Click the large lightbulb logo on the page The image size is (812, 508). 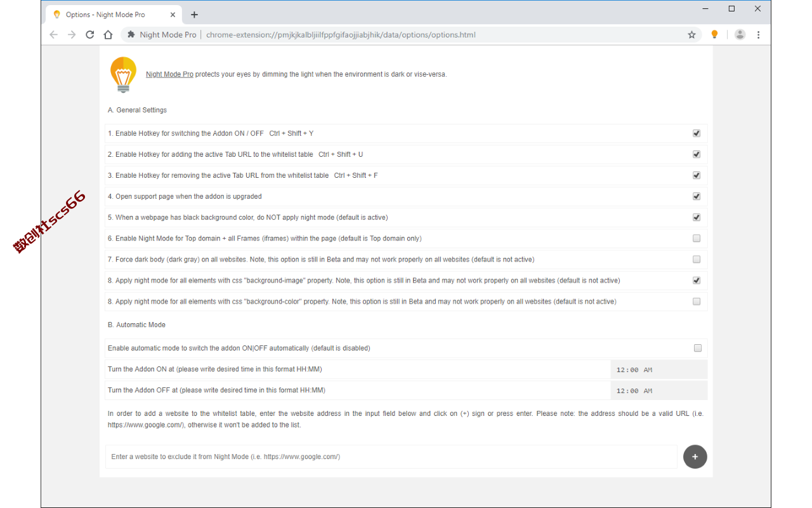[x=123, y=74]
